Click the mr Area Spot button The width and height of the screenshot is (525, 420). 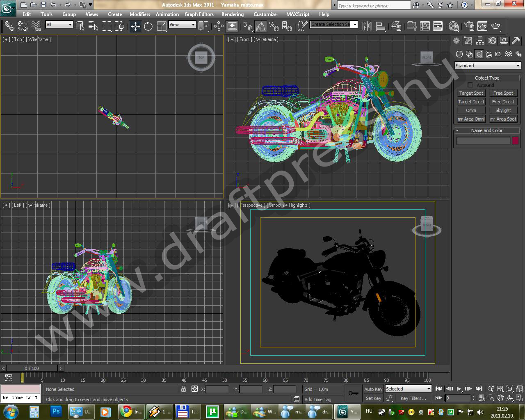tap(503, 119)
